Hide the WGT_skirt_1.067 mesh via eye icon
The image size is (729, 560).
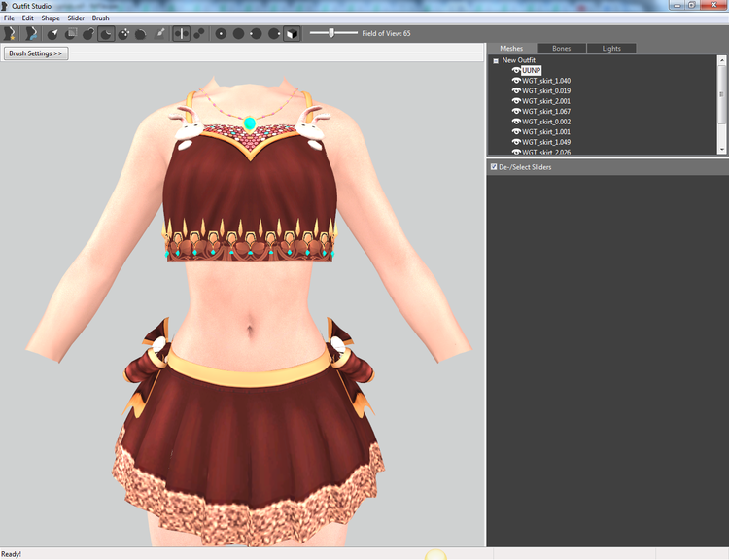pyautogui.click(x=516, y=111)
